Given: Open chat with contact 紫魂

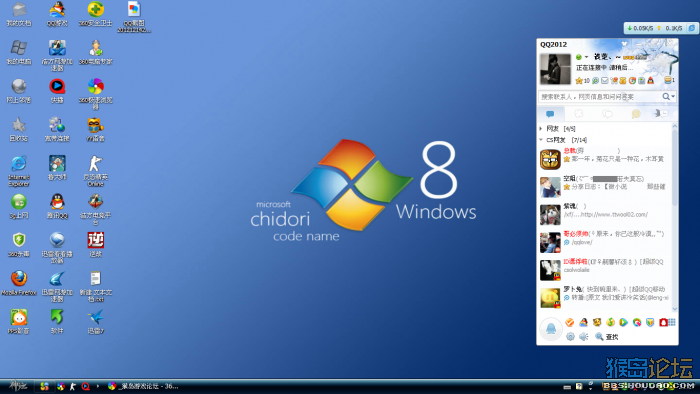Looking at the screenshot, I should [x=604, y=215].
